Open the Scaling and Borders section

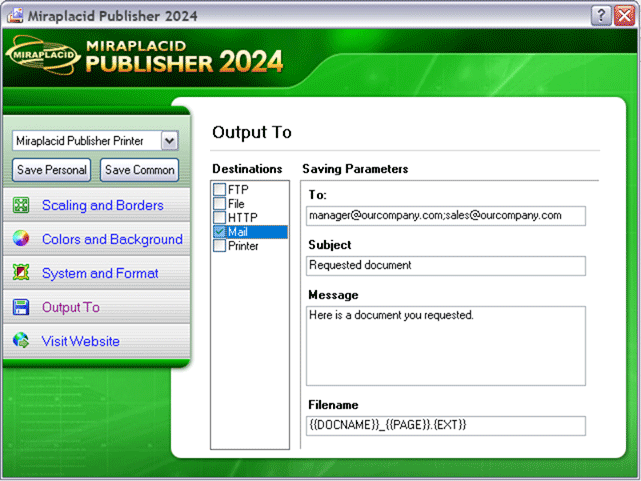click(102, 206)
